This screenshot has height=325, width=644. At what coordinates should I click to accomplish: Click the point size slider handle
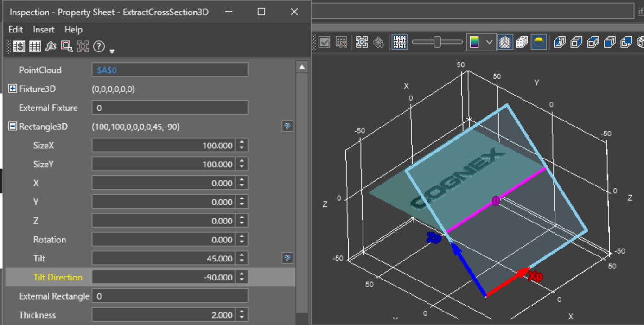(437, 42)
